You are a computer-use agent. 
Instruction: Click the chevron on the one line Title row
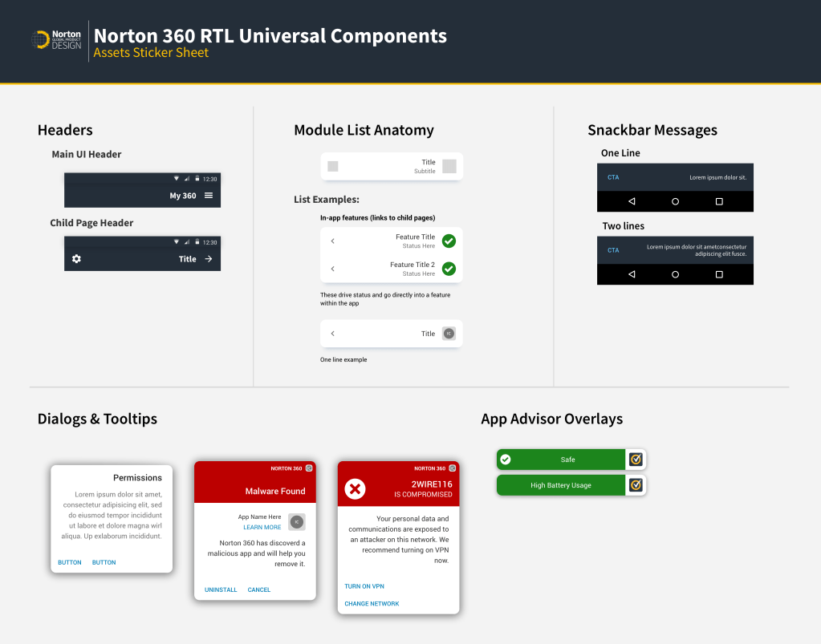pos(333,334)
